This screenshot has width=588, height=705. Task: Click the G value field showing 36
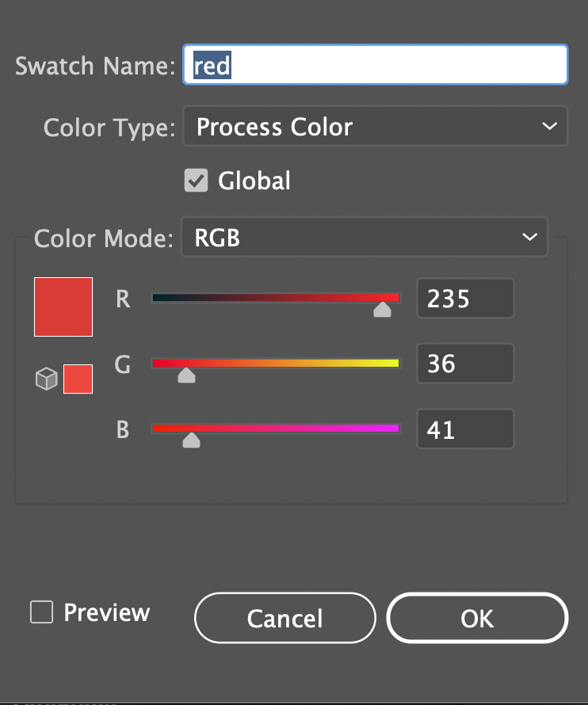tap(465, 364)
